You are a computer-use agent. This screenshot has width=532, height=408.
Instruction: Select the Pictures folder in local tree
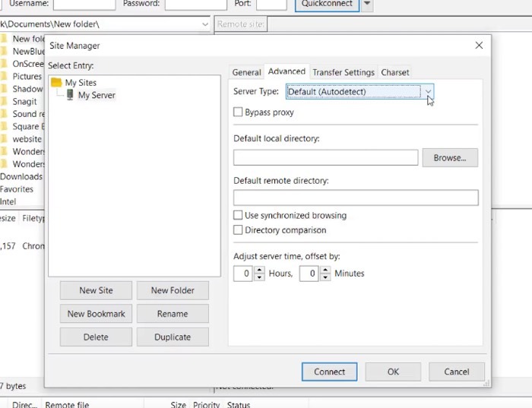coord(27,76)
